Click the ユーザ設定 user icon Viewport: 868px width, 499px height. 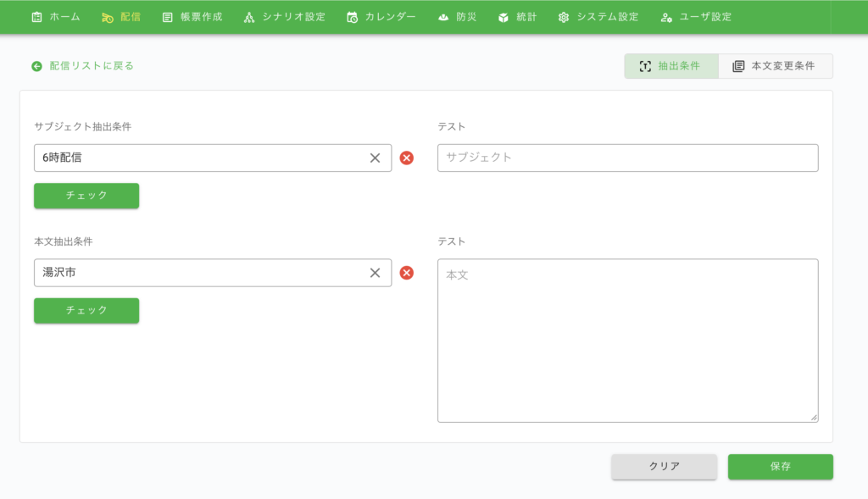pyautogui.click(x=666, y=17)
